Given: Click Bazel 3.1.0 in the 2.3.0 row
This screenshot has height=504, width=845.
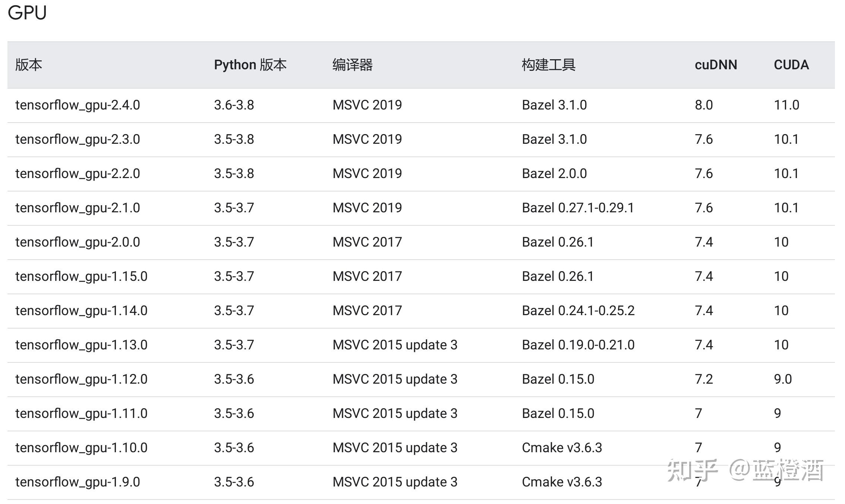Looking at the screenshot, I should (554, 139).
